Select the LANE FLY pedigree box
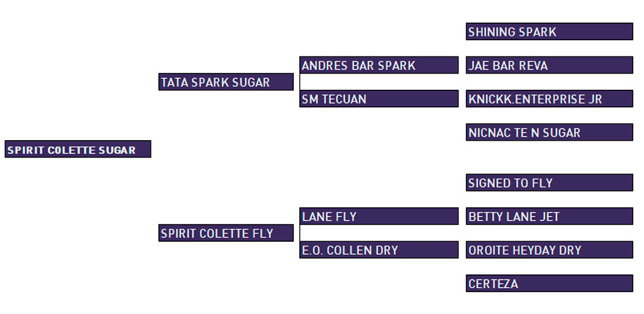 click(x=379, y=216)
